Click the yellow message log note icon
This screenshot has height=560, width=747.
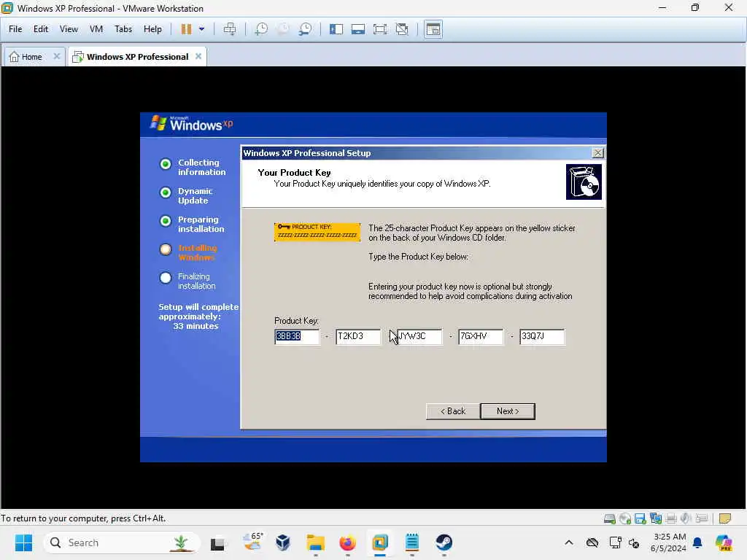(x=725, y=518)
